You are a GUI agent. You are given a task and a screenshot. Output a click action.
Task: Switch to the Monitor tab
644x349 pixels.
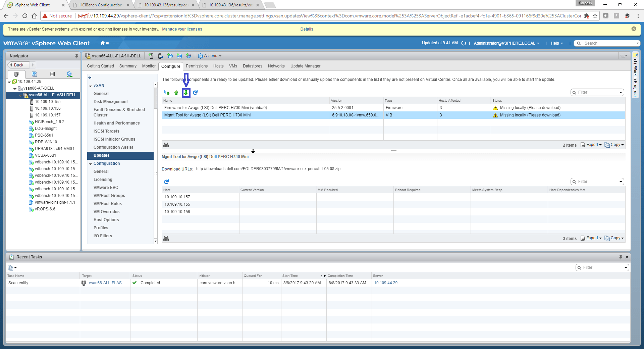(149, 66)
